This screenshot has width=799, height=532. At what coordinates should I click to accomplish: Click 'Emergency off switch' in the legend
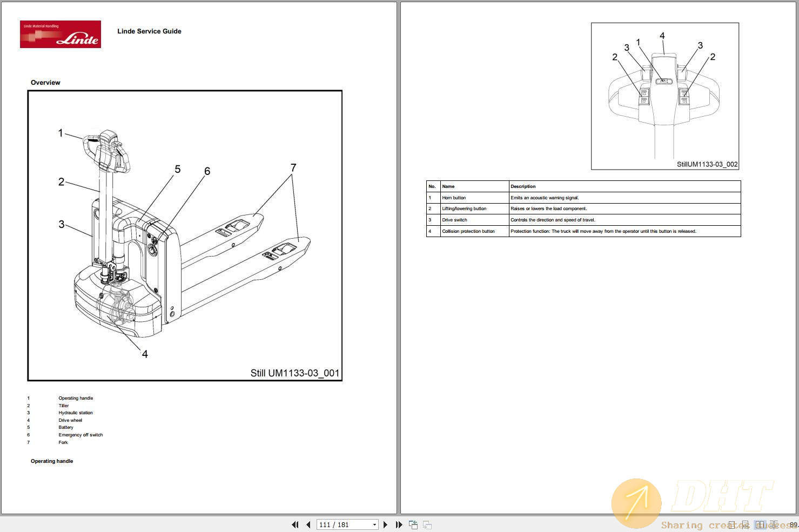click(80, 435)
